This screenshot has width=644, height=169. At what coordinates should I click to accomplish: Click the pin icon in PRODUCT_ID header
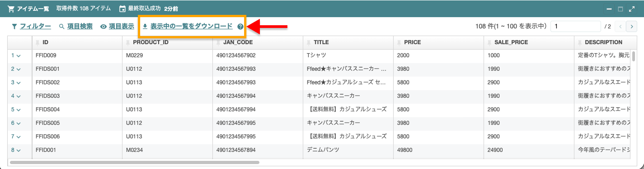[128, 42]
